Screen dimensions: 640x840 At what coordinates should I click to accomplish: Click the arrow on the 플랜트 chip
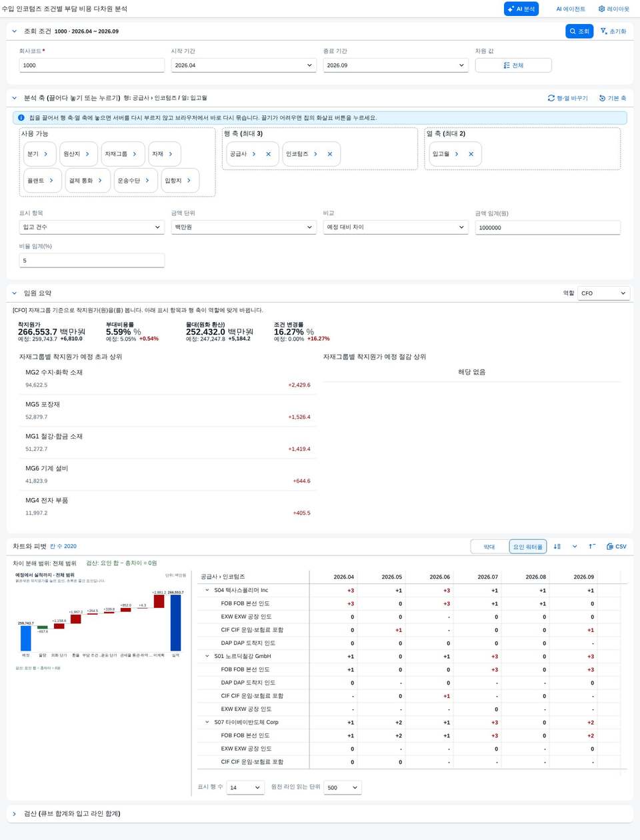tap(51, 181)
